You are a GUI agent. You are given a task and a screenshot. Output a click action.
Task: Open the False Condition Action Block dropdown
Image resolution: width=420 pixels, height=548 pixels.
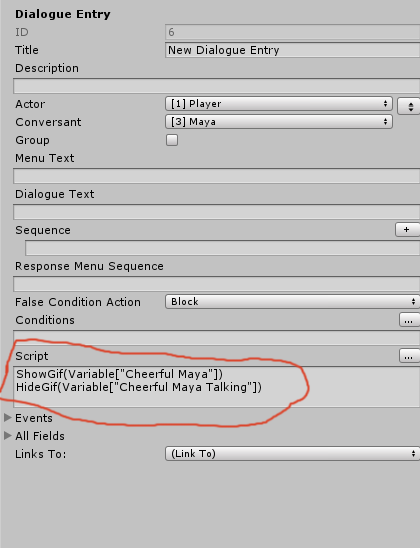click(292, 302)
